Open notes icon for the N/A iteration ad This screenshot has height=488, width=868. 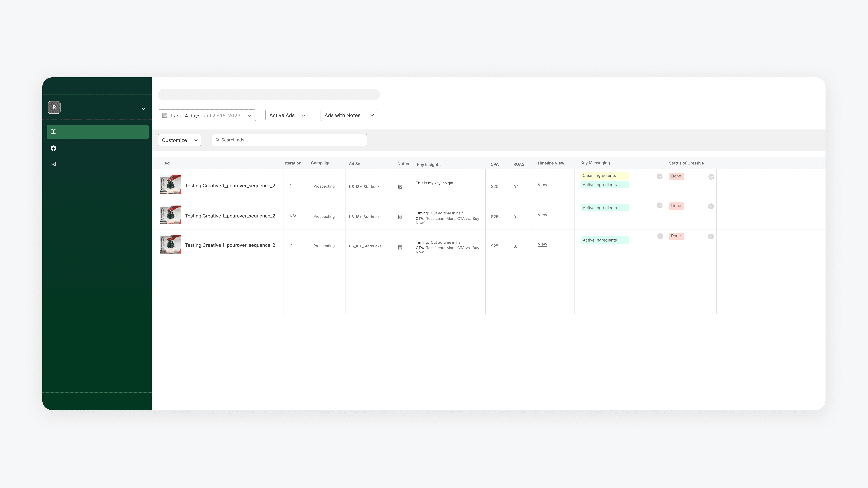[x=400, y=217]
